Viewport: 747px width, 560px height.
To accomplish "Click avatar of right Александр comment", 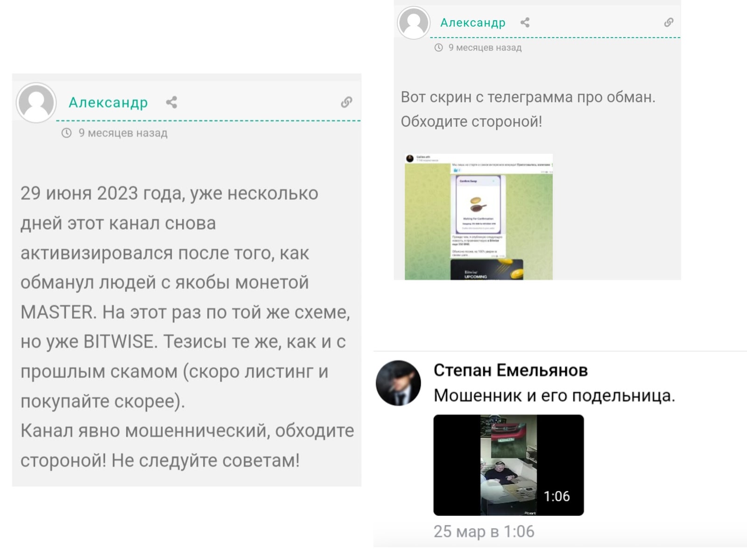I will 413,23.
